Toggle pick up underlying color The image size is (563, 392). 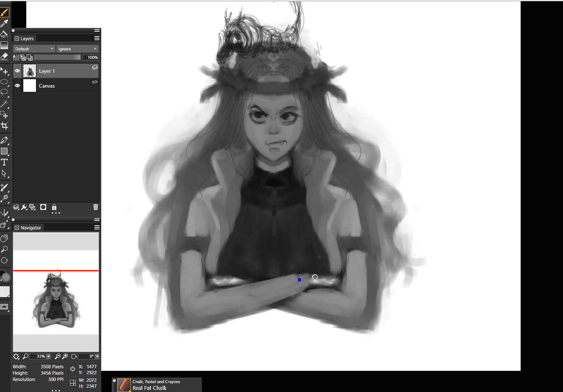(x=23, y=58)
